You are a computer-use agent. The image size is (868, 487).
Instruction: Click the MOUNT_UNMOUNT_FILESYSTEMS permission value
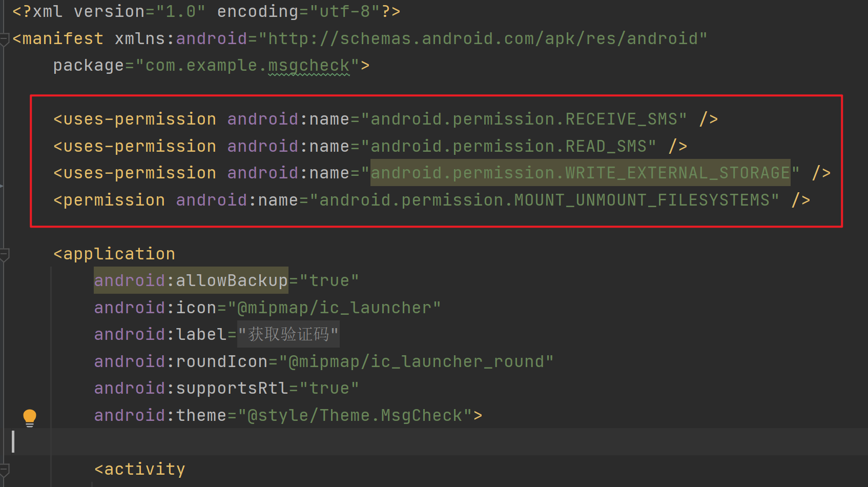544,200
